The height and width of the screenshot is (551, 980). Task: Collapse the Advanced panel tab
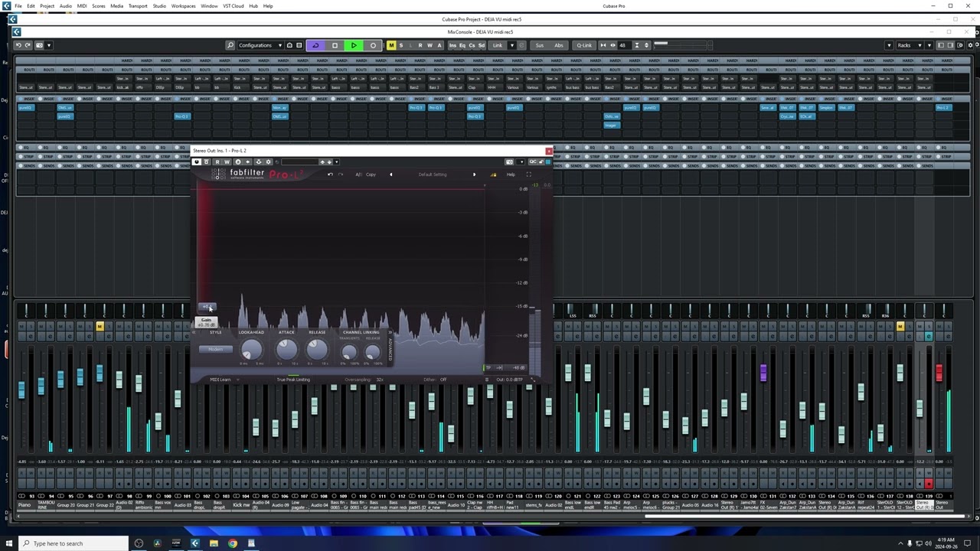point(390,349)
